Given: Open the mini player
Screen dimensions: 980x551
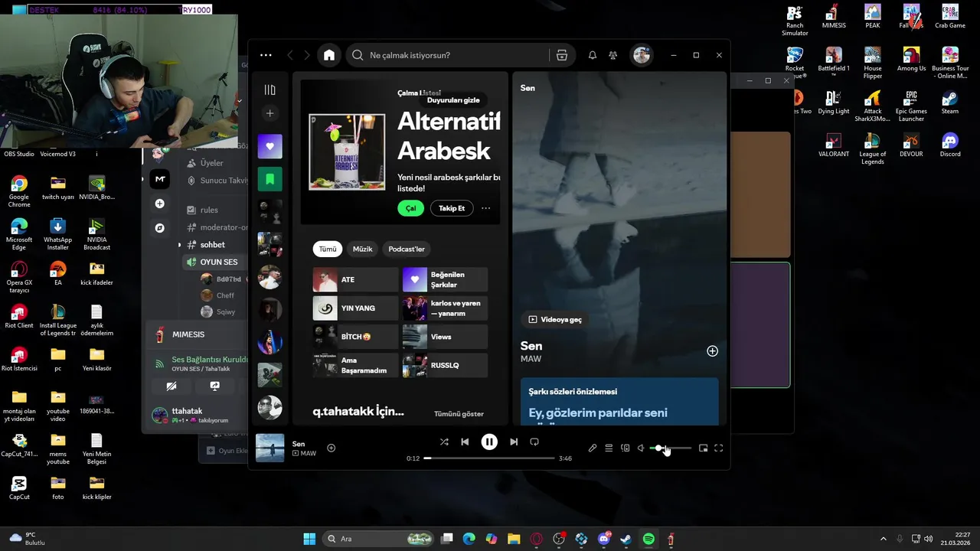Looking at the screenshot, I should pyautogui.click(x=703, y=448).
